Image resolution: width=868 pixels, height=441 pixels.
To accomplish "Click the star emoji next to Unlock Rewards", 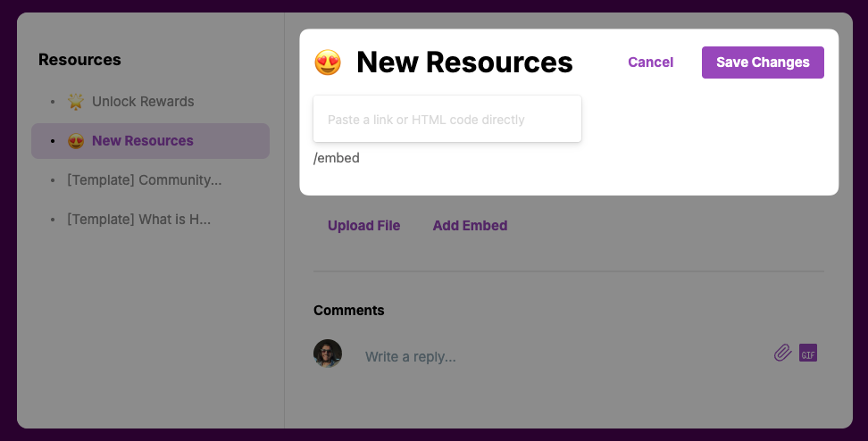I will pyautogui.click(x=76, y=101).
